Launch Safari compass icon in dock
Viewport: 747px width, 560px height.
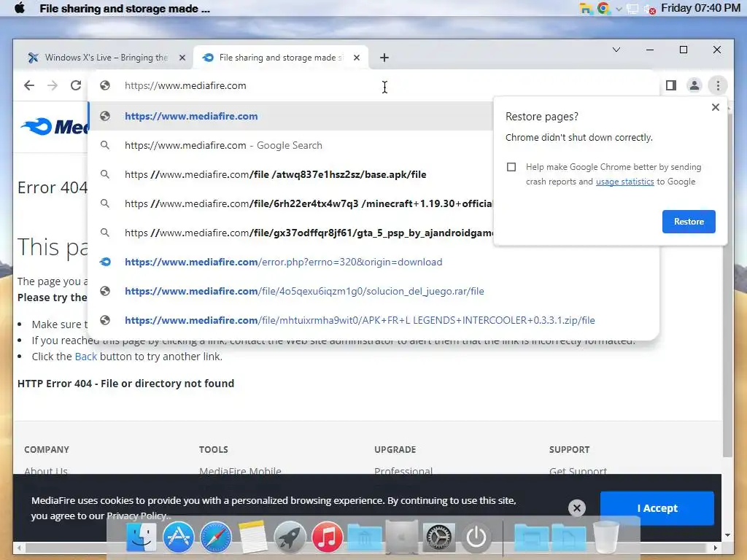(216, 537)
